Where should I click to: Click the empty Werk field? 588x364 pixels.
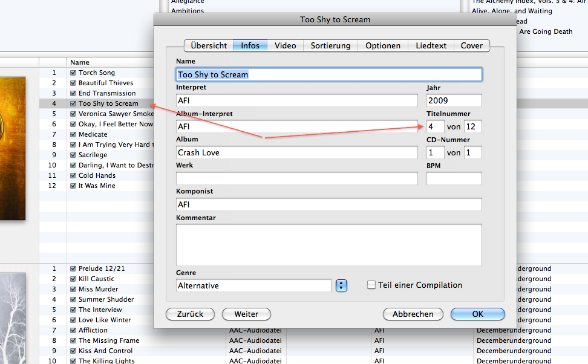[296, 178]
